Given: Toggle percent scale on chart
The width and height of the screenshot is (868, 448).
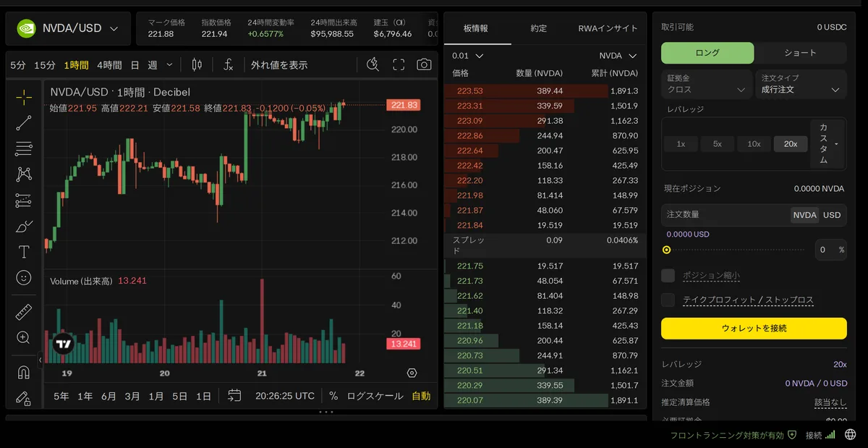Looking at the screenshot, I should [x=333, y=396].
